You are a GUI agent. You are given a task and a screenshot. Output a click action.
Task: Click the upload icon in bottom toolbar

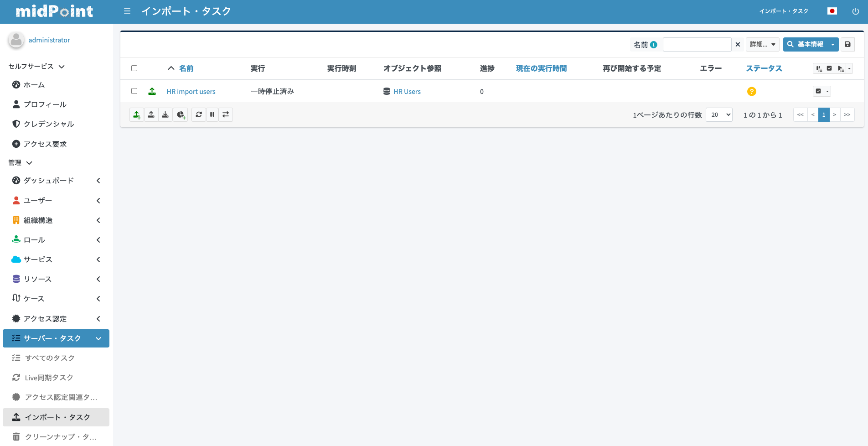151,114
